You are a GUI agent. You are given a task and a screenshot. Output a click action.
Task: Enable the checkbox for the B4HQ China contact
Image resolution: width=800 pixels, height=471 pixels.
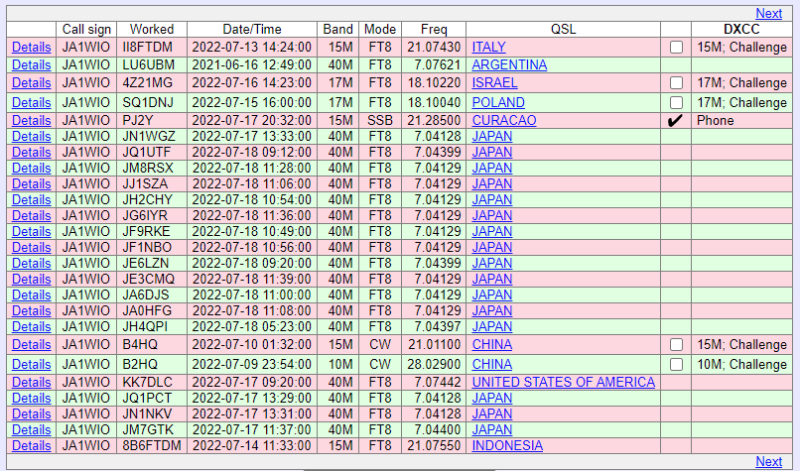(x=677, y=345)
